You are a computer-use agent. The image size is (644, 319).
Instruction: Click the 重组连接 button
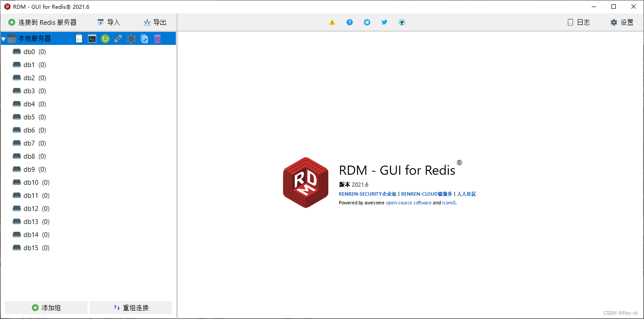point(131,308)
